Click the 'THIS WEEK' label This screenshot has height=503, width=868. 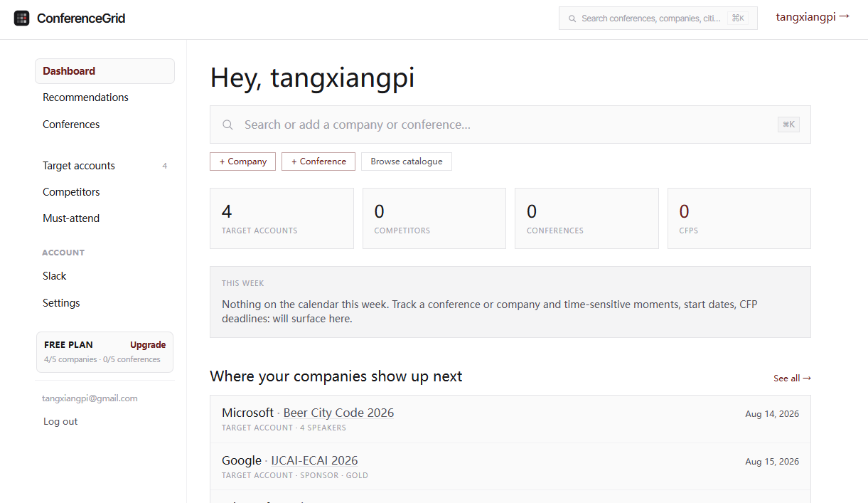pos(243,283)
